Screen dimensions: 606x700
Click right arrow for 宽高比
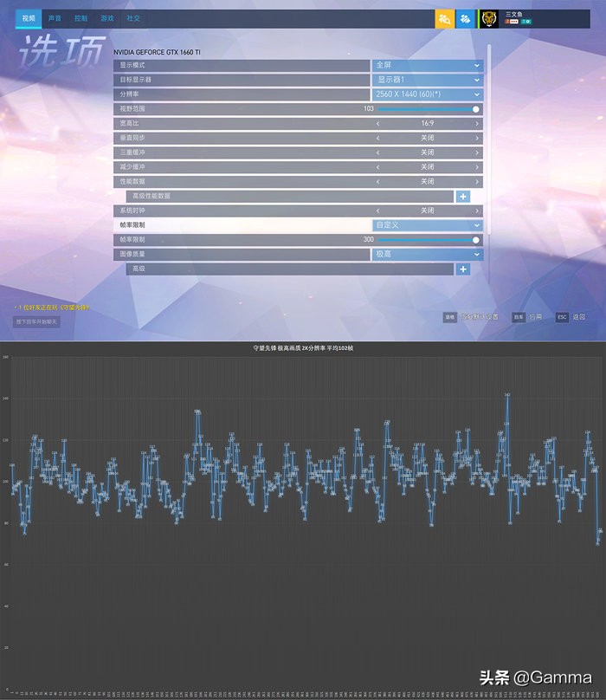click(477, 124)
